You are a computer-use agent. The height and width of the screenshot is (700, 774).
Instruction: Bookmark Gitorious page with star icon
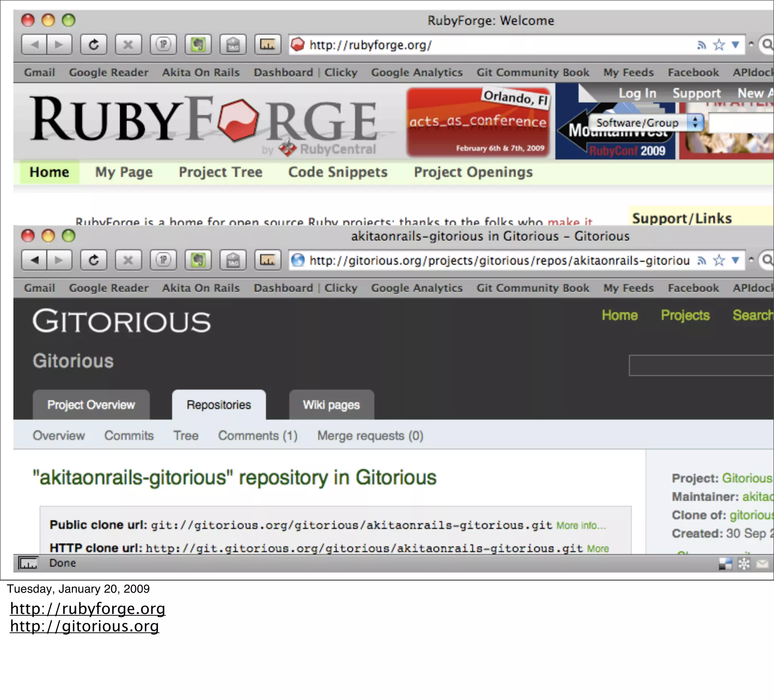(719, 261)
